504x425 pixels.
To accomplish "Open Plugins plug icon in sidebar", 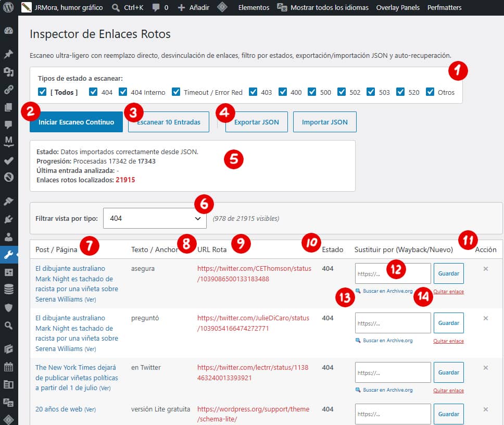I will [9, 219].
